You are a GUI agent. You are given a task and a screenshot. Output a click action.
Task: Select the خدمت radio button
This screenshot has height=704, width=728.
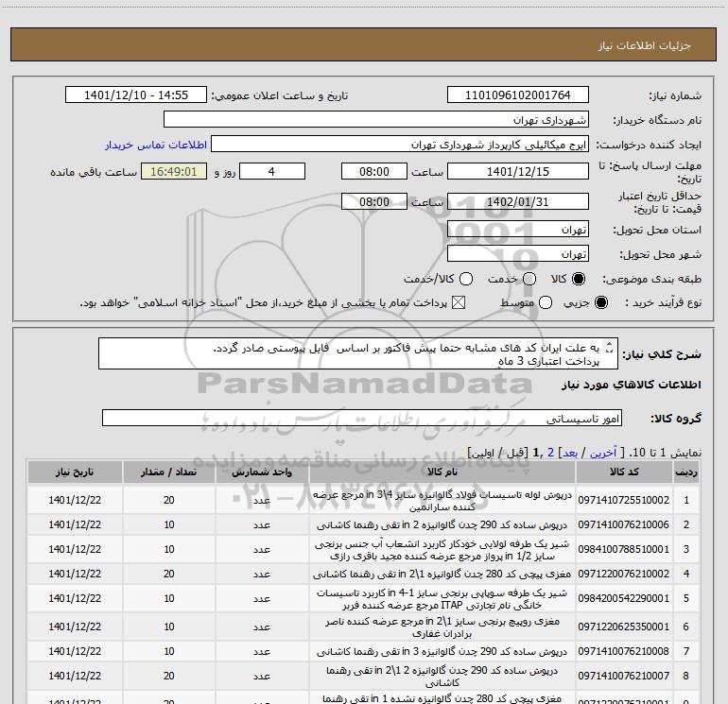[529, 279]
